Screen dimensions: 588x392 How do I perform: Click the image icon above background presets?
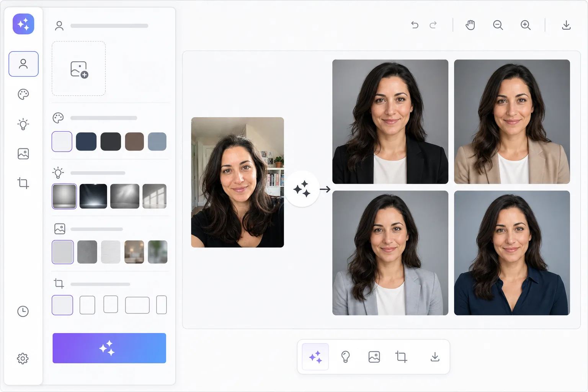point(60,229)
